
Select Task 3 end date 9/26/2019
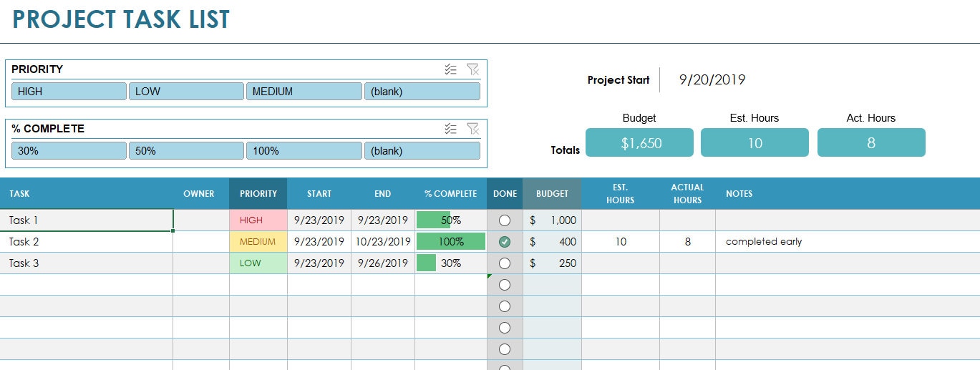coord(383,263)
